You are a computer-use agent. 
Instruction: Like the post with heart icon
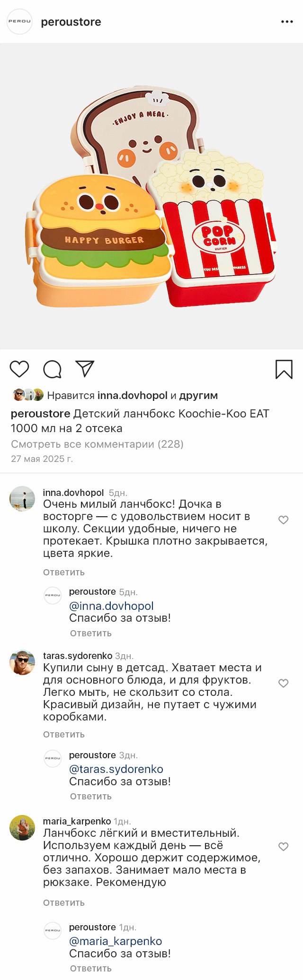tap(19, 369)
